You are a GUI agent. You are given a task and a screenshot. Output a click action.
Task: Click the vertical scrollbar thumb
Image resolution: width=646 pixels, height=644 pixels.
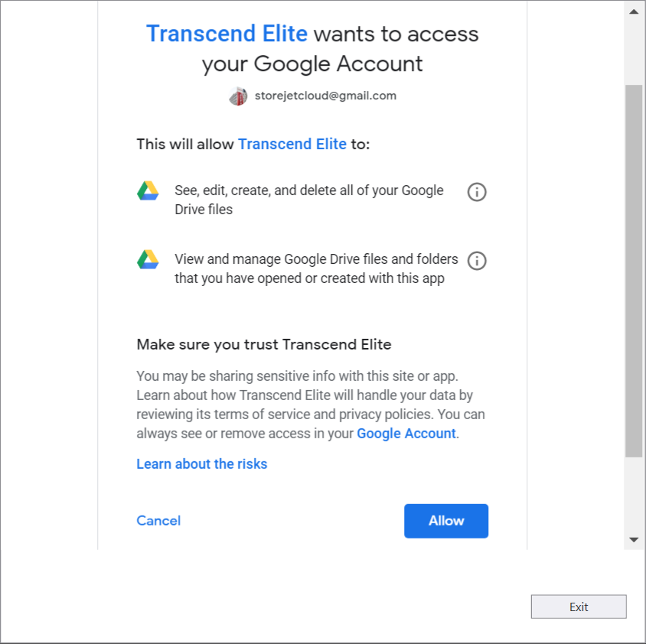pos(634,271)
